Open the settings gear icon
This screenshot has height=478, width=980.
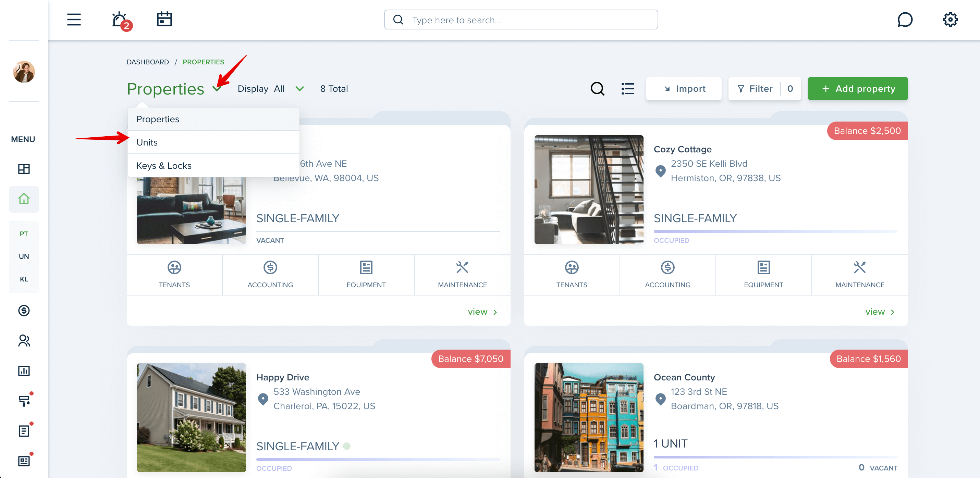tap(950, 20)
